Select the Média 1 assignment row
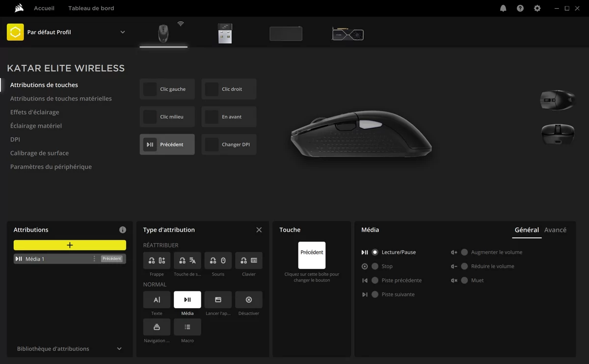589x364 pixels. (x=70, y=259)
